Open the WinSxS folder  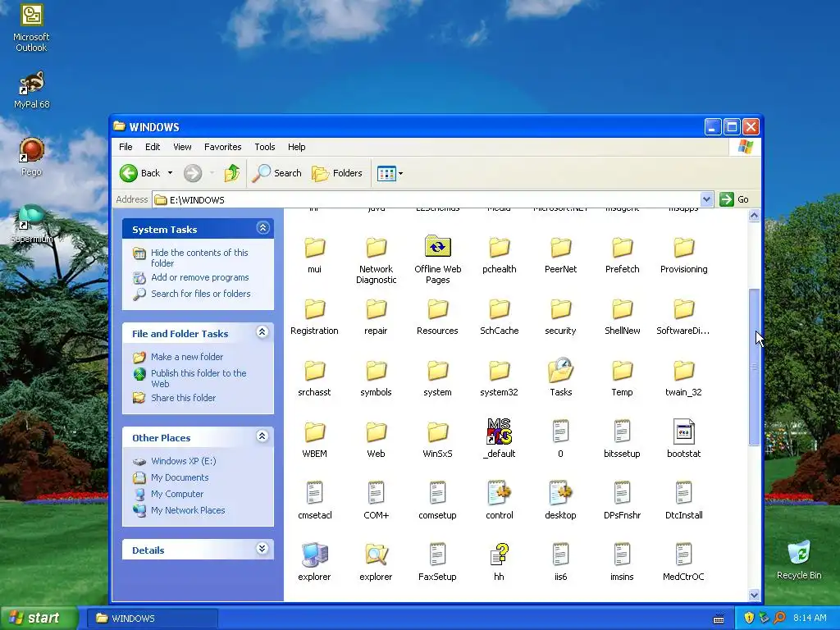point(438,431)
